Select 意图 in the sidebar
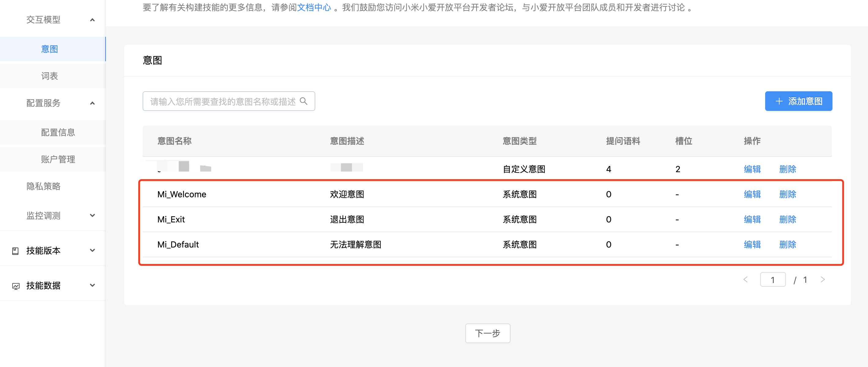This screenshot has height=367, width=868. pos(53,49)
